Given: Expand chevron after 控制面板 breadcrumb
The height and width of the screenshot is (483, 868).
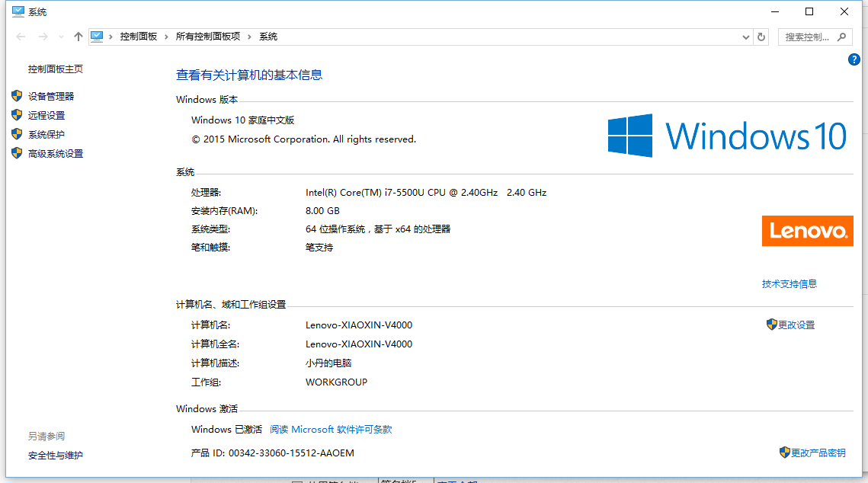Looking at the screenshot, I should point(166,37).
